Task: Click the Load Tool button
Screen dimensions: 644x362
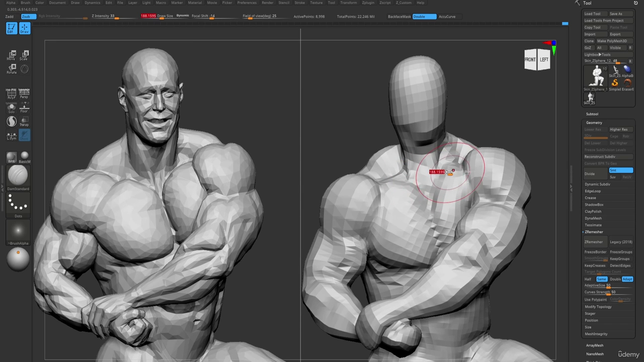Action: [x=595, y=14]
